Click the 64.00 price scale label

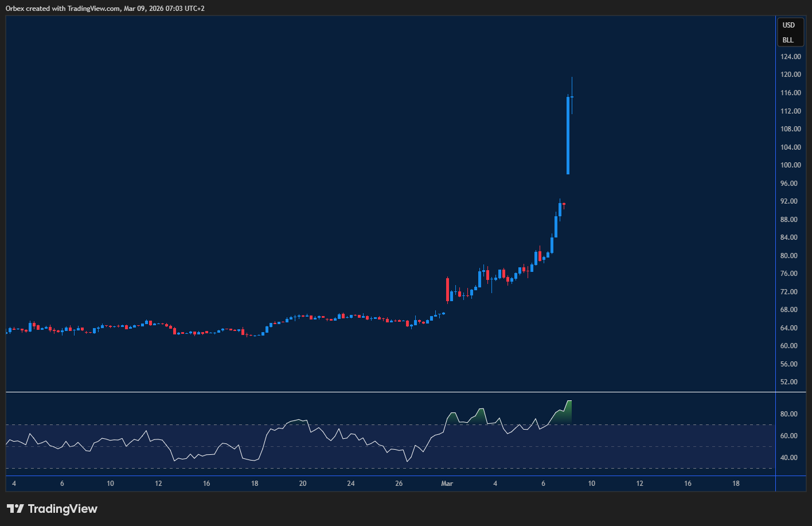789,328
